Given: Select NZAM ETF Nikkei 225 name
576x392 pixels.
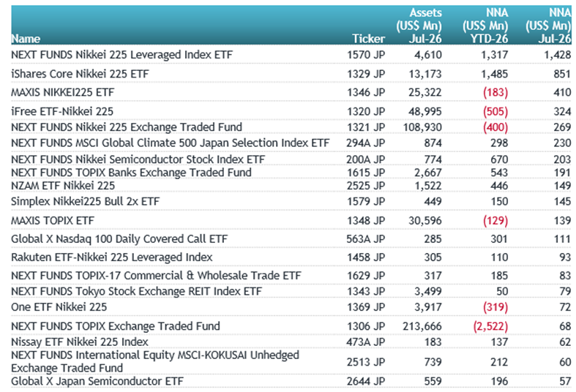Looking at the screenshot, I should tap(63, 186).
